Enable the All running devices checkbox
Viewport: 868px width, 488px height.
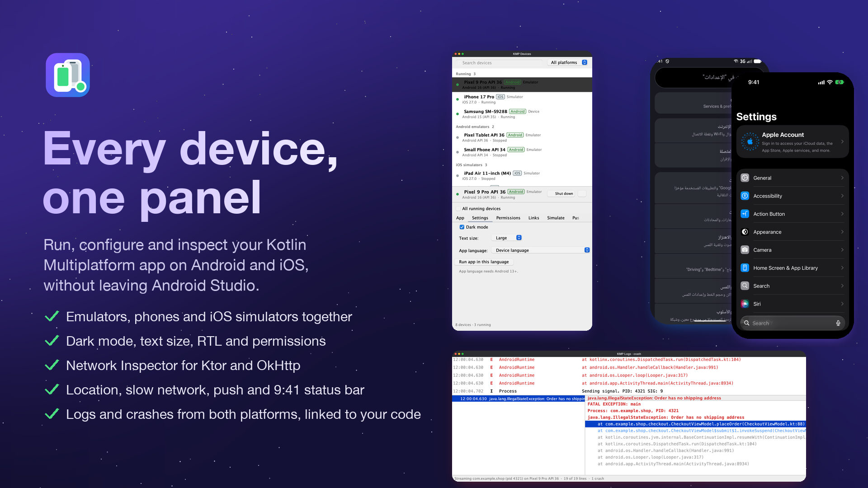(x=458, y=209)
